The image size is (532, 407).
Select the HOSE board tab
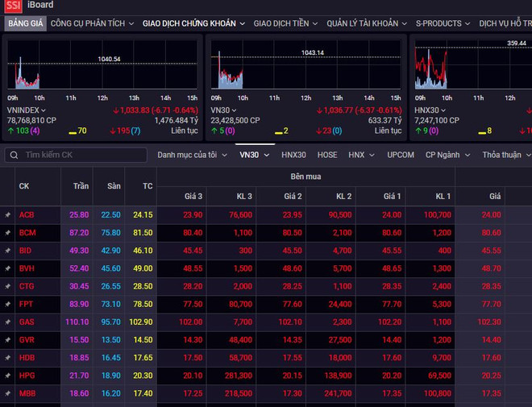[327, 155]
